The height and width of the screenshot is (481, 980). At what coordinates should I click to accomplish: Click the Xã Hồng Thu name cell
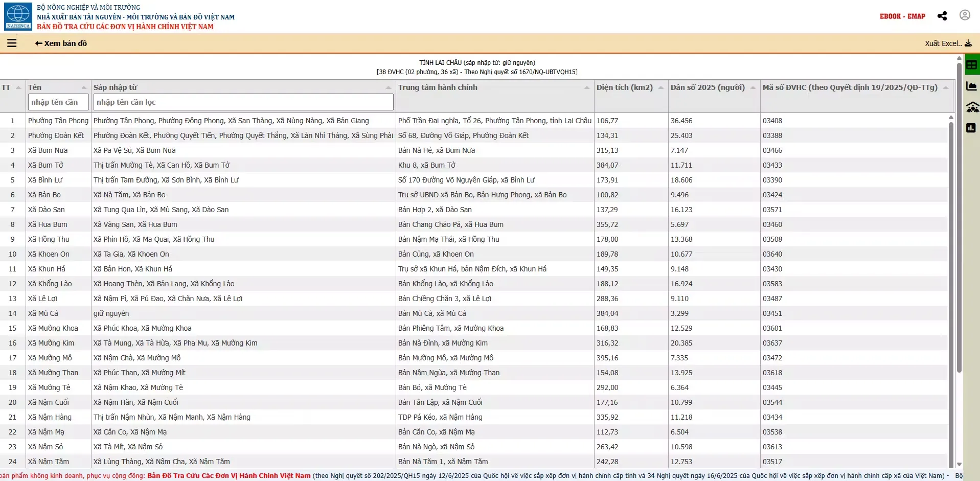coord(49,239)
